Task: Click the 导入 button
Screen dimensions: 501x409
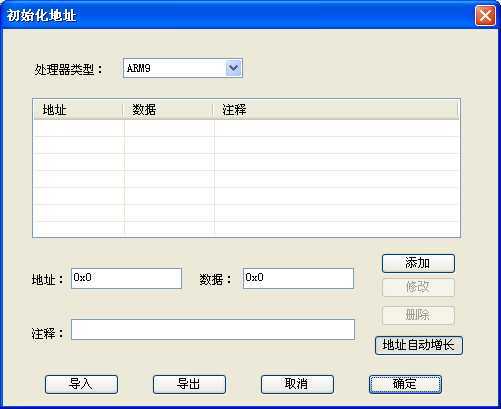Action: click(x=81, y=384)
